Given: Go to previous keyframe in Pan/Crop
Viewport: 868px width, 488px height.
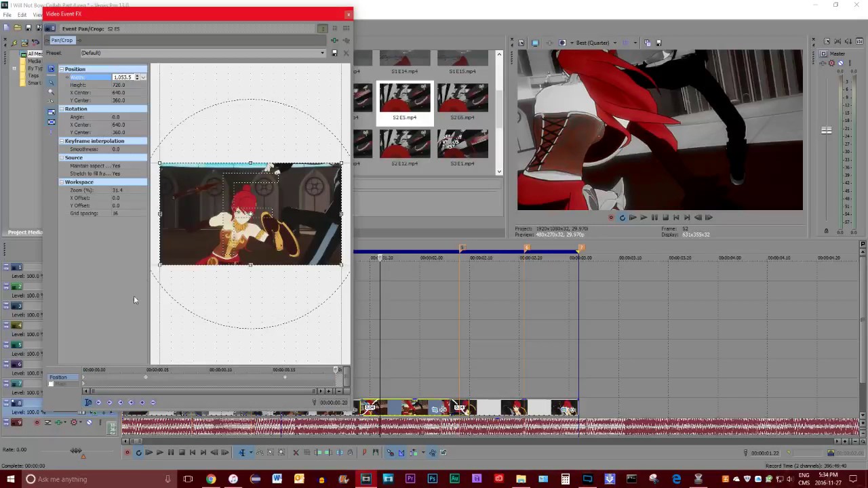Looking at the screenshot, I should [x=110, y=403].
